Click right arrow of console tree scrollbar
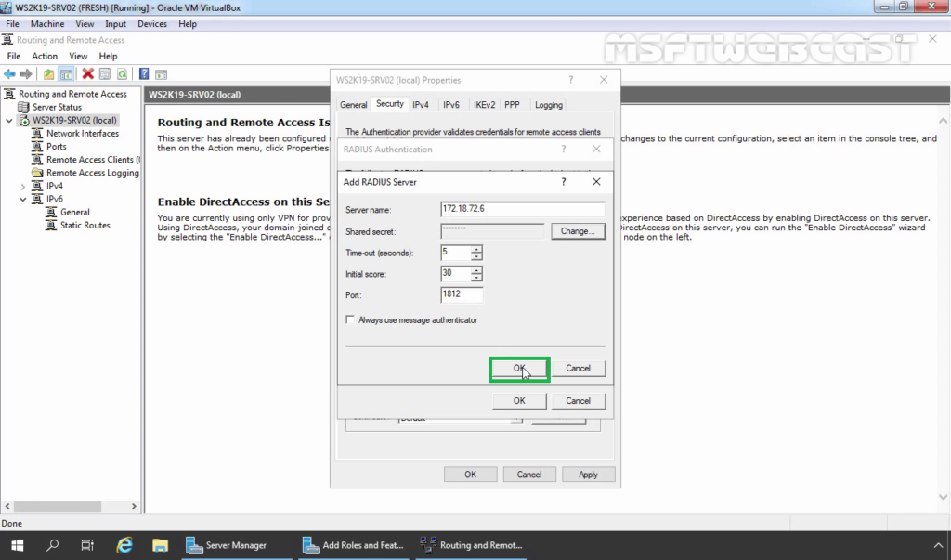 134,506
